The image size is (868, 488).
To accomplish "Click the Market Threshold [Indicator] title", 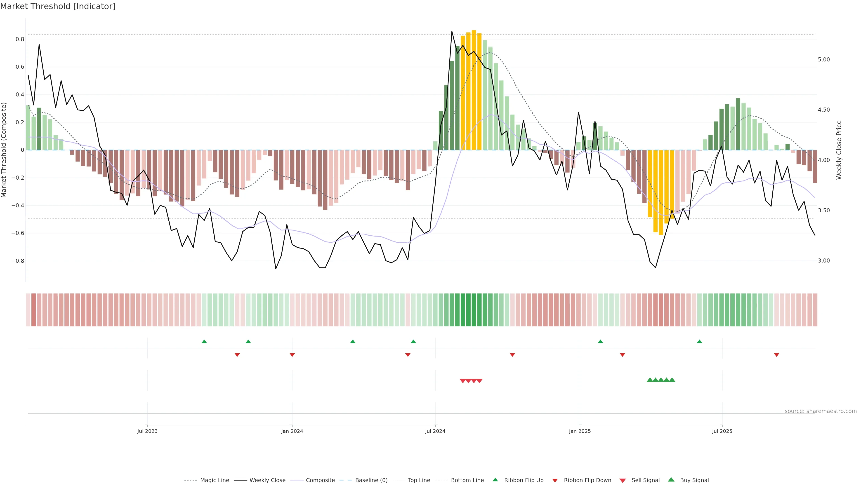I will click(58, 6).
